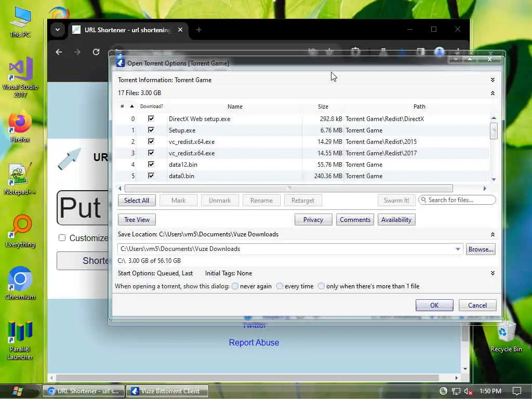Image resolution: width=532 pixels, height=399 pixels.
Task: Select 'every time' radio option
Action: tap(280, 286)
